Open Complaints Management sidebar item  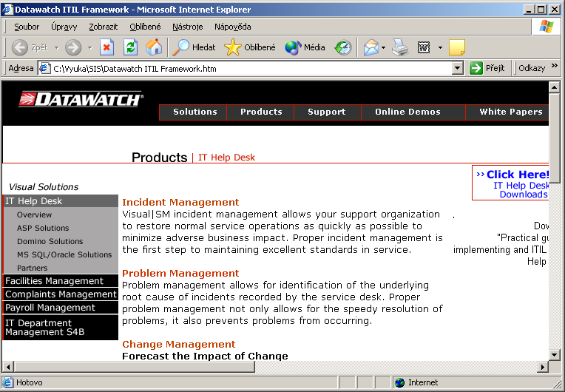click(61, 294)
